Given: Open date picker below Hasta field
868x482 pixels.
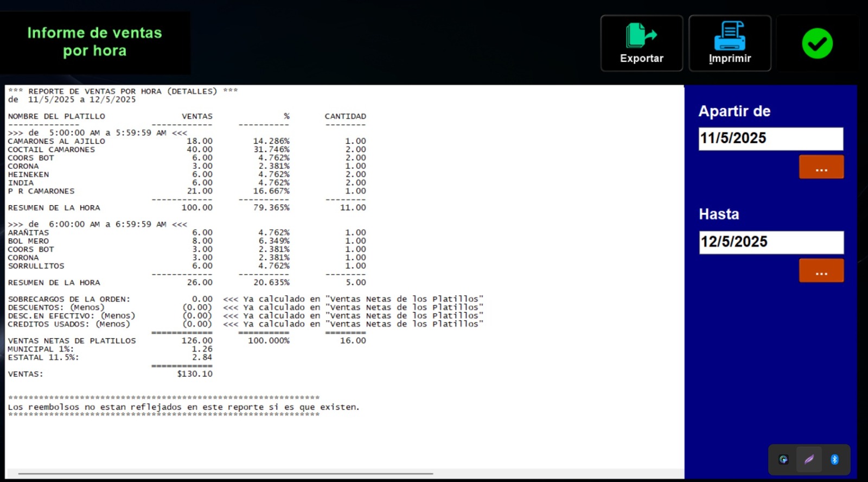Looking at the screenshot, I should coord(821,270).
